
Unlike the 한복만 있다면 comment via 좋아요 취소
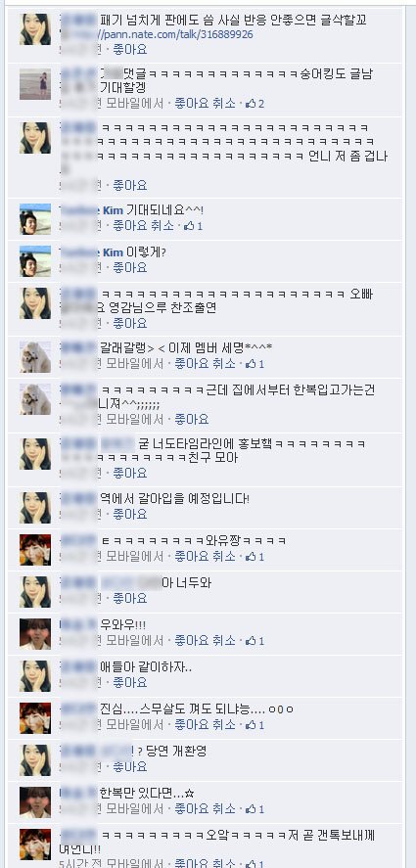(205, 809)
